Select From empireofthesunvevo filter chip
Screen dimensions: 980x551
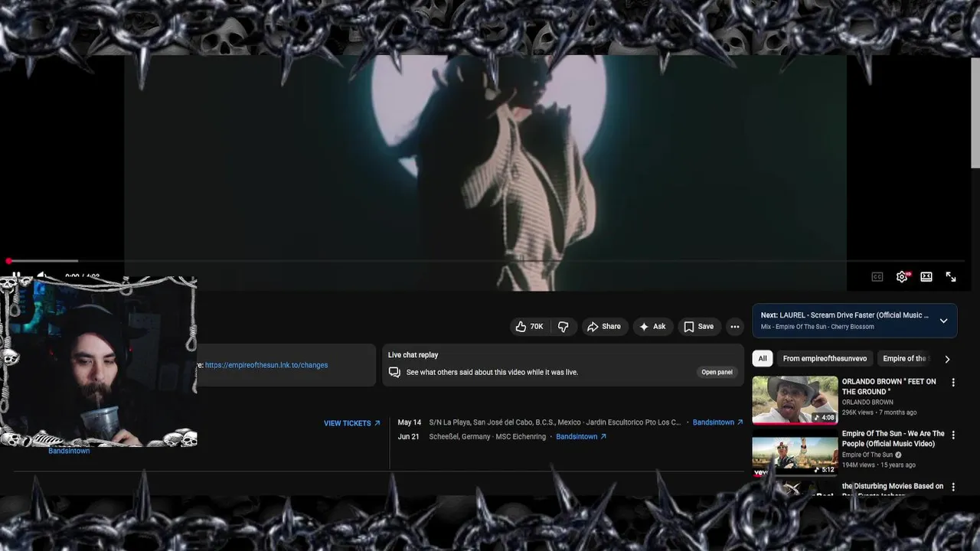click(x=825, y=358)
